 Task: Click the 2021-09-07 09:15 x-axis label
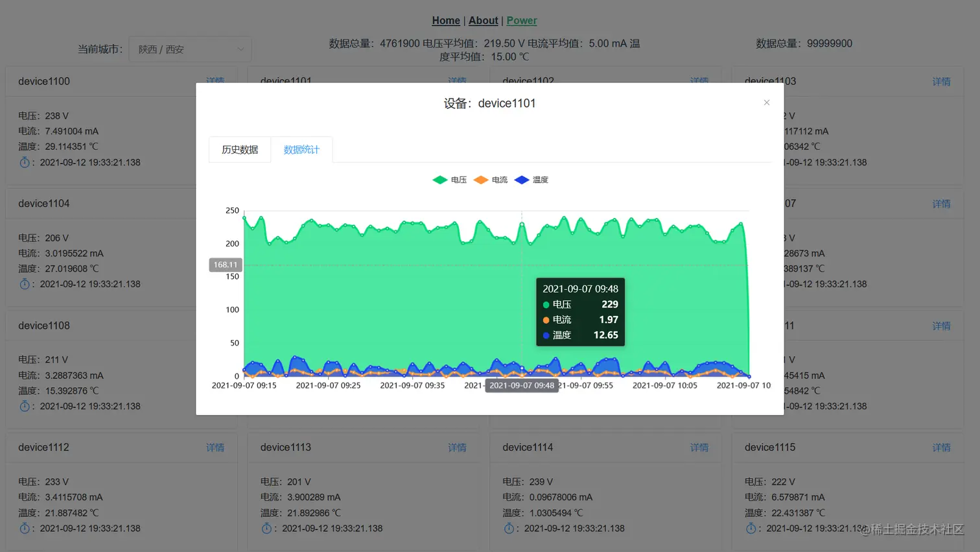pos(244,385)
